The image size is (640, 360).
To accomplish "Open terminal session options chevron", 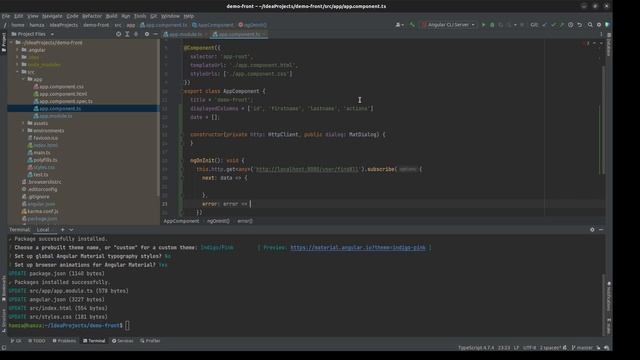I will [71, 230].
